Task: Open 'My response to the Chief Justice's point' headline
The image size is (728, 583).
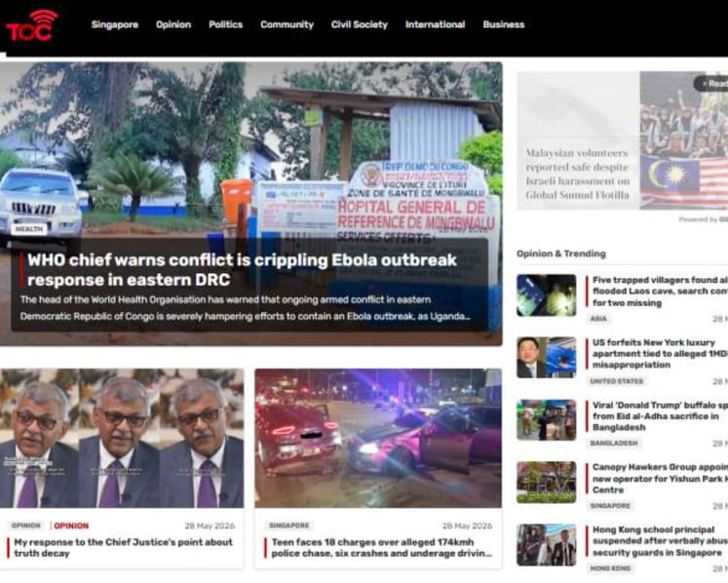Action: pos(123,548)
